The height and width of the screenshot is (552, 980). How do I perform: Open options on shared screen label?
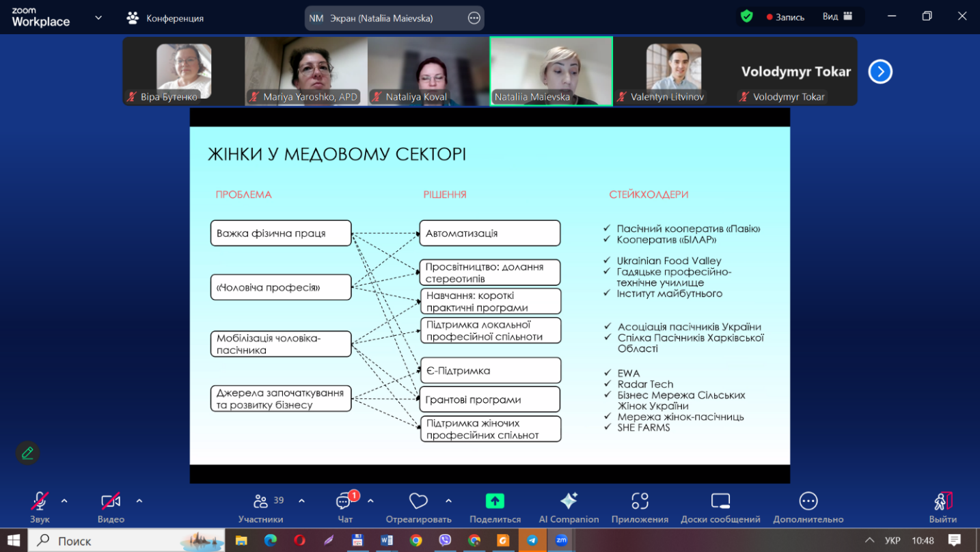474,18
